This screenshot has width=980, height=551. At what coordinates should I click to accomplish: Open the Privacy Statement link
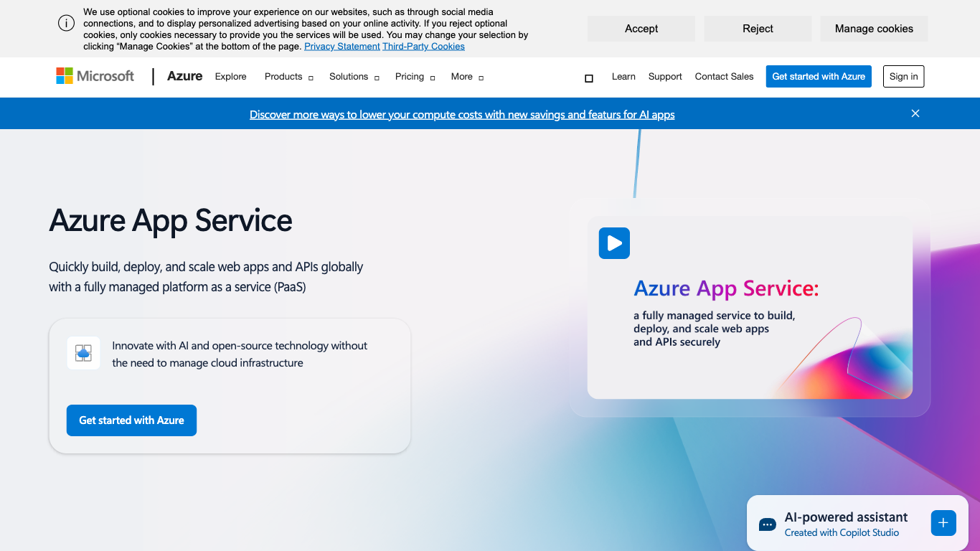click(x=342, y=47)
